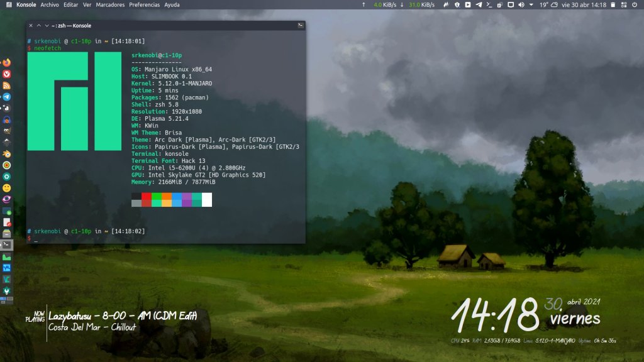The width and height of the screenshot is (644, 362).
Task: Open the Marcadores menu
Action: tap(110, 4)
